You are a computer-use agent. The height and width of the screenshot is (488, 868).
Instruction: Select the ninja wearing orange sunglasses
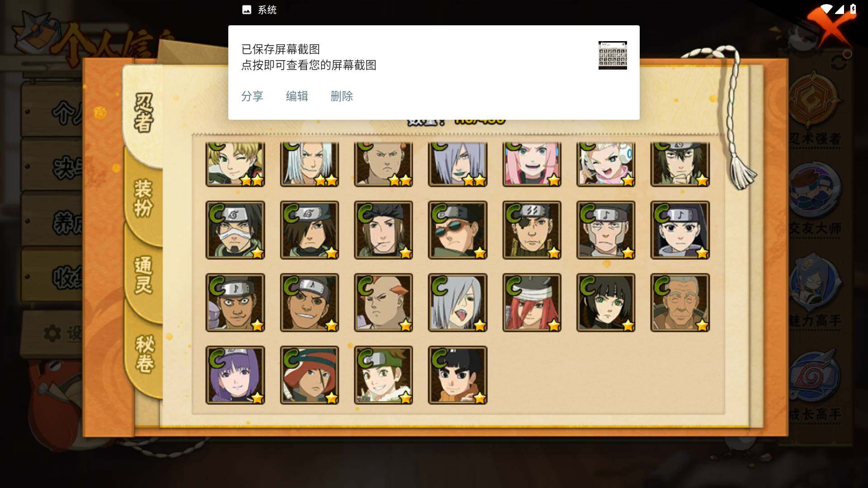tap(458, 230)
